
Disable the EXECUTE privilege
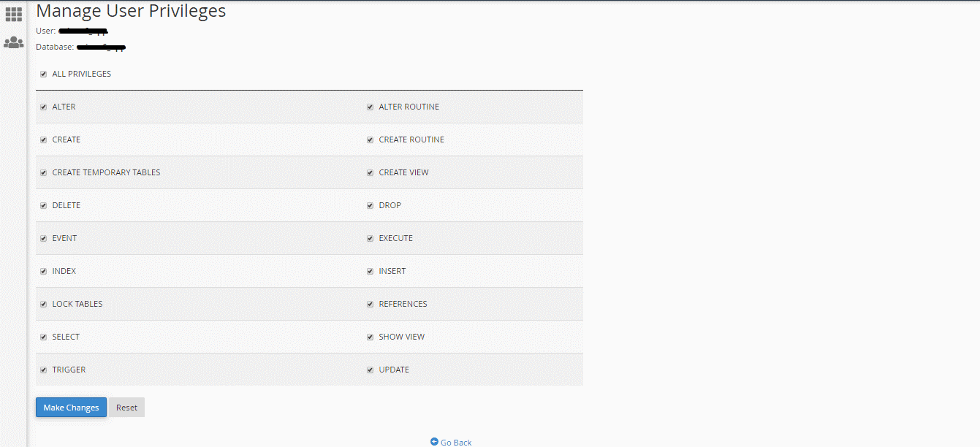point(370,237)
